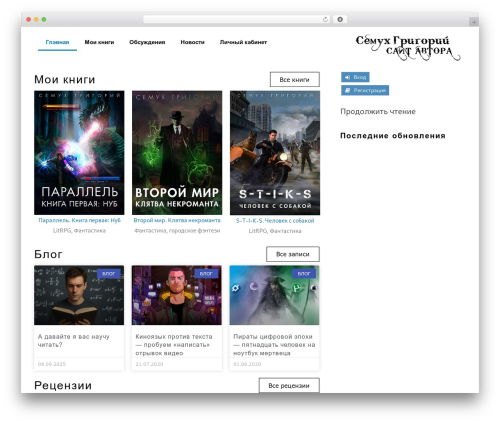Click the Все записи button
Viewport: 500px width, 423px height.
click(293, 254)
